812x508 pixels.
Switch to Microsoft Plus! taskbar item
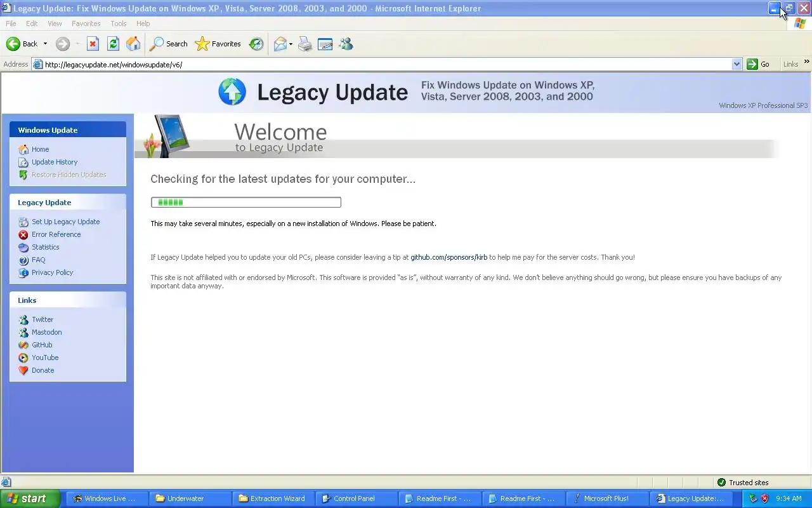(x=606, y=498)
